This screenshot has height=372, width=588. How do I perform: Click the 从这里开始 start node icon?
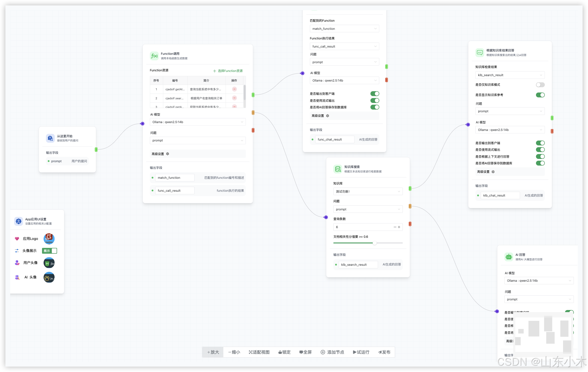click(x=50, y=138)
